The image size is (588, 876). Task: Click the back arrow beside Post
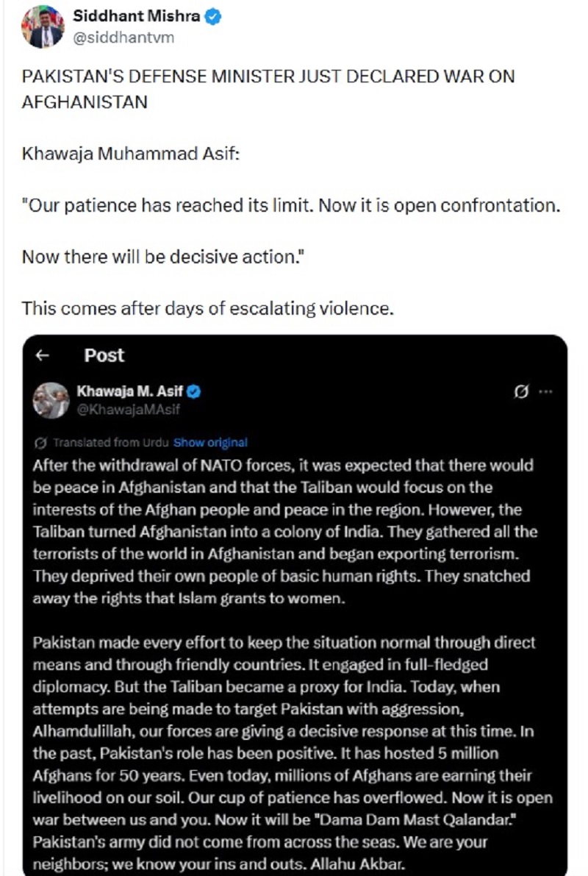point(43,356)
